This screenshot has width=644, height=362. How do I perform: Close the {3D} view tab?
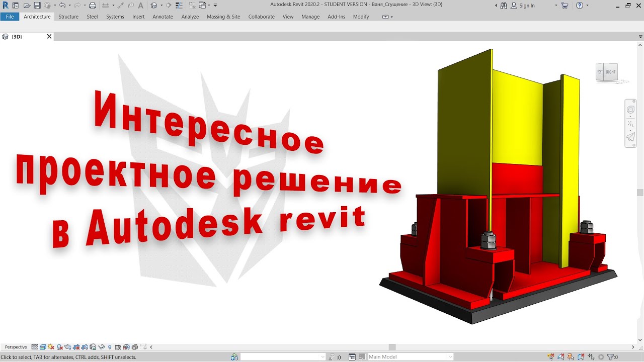tap(49, 37)
